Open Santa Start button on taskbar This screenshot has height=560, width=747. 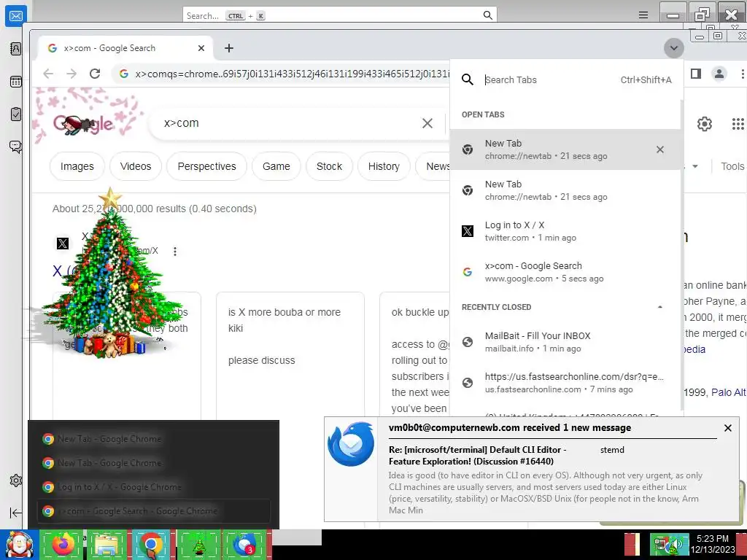[x=18, y=545]
